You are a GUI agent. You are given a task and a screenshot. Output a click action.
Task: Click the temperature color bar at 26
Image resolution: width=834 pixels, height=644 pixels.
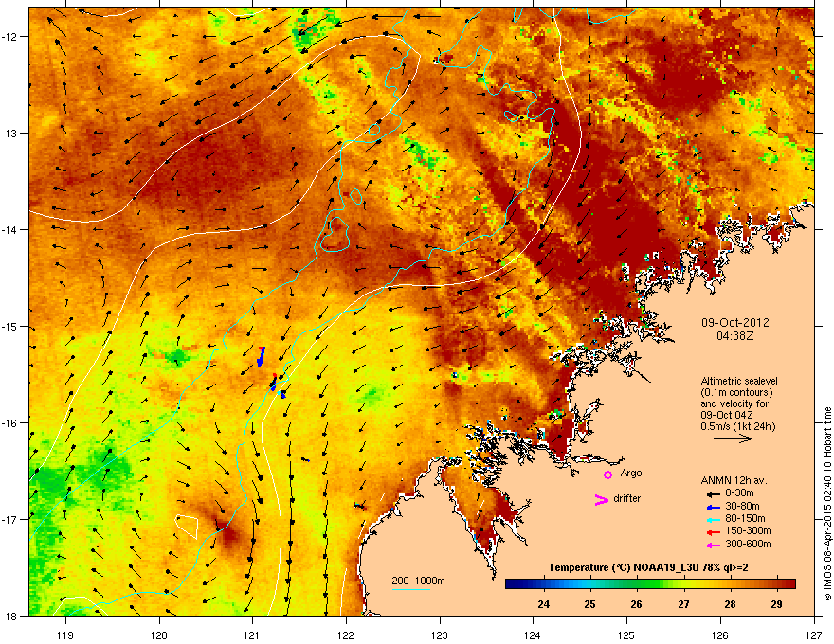coord(637,583)
